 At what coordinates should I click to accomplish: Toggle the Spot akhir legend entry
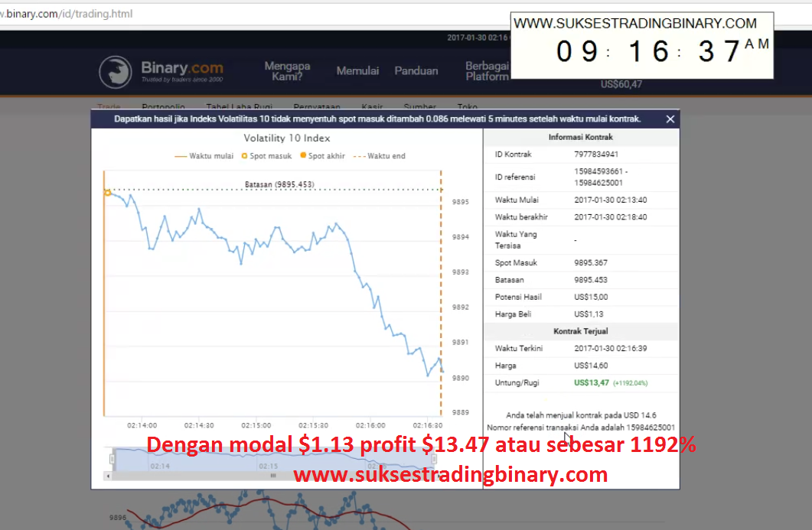coord(322,156)
